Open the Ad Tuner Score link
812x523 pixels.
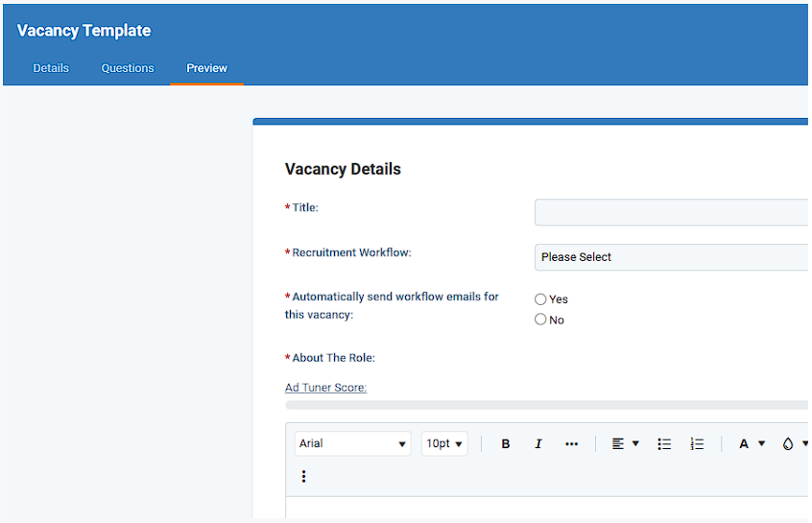pos(325,388)
